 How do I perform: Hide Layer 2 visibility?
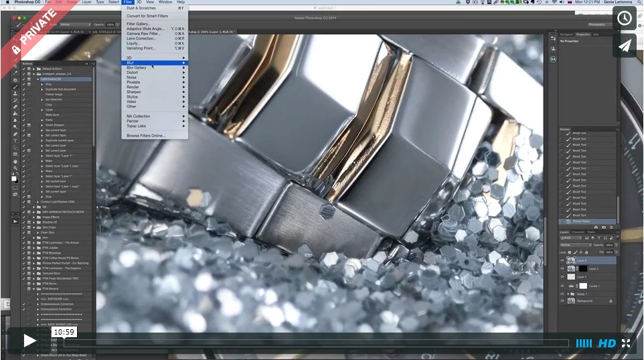click(x=562, y=269)
